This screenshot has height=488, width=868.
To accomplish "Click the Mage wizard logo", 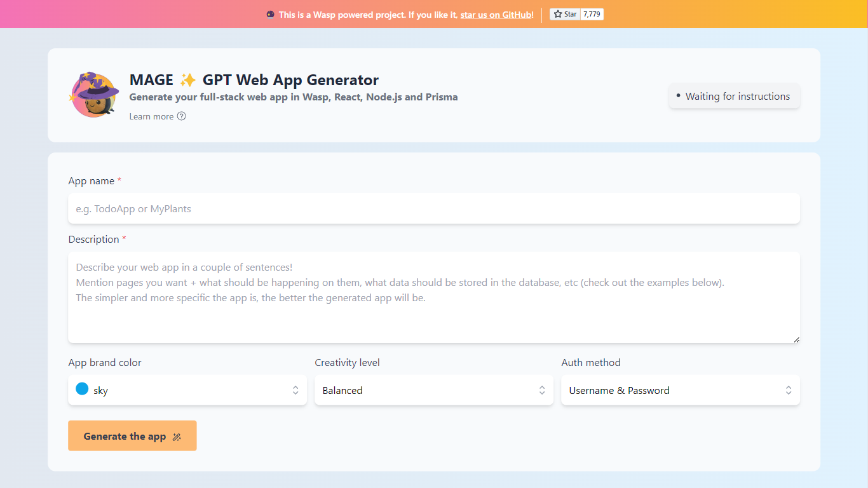I will tap(94, 95).
